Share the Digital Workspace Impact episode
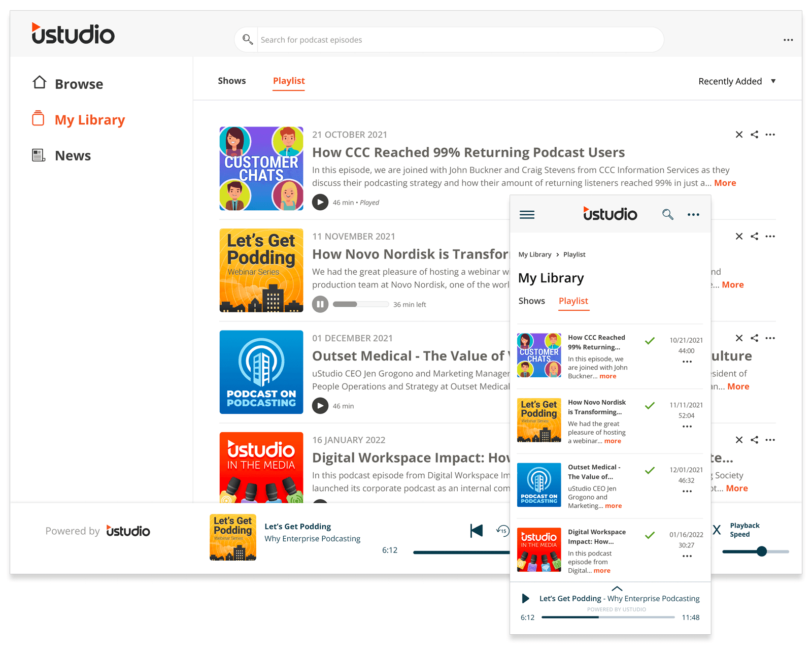Screen dimensions: 812x650 755,440
